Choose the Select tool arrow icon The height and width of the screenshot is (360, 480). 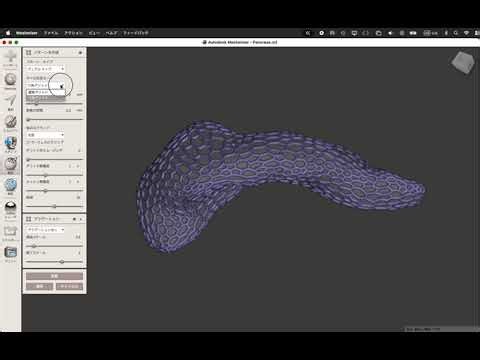pos(10,101)
